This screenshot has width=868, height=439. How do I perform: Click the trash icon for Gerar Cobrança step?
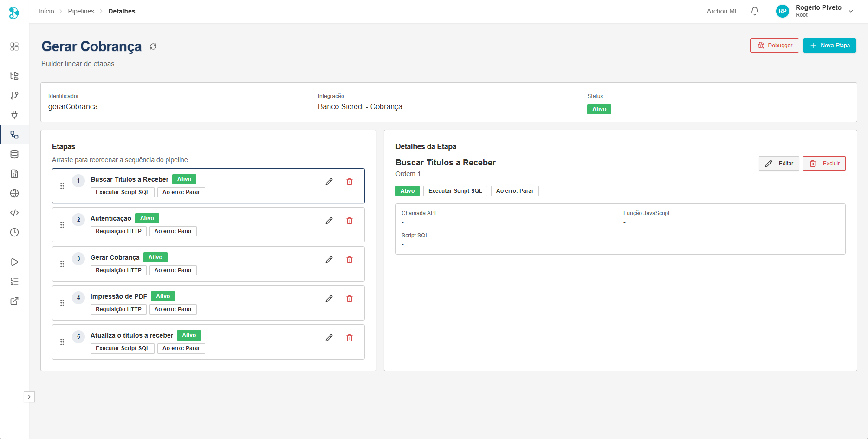[x=350, y=260]
